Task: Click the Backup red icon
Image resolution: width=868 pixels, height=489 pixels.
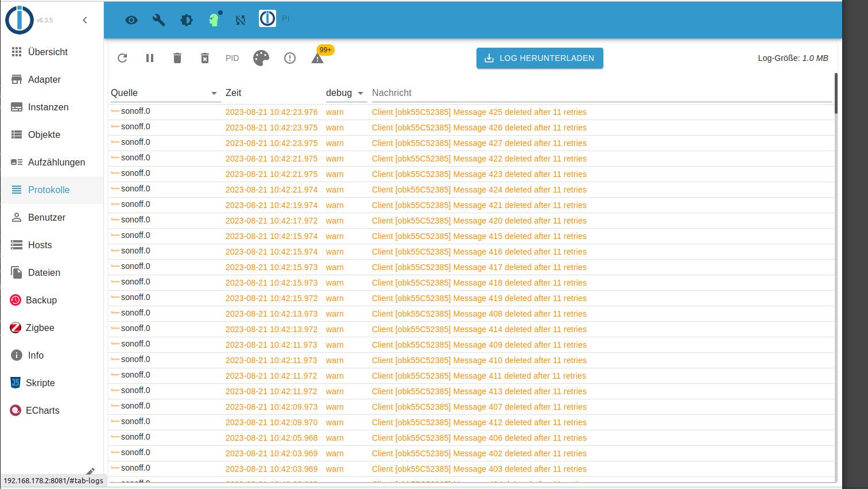Action: (15, 300)
